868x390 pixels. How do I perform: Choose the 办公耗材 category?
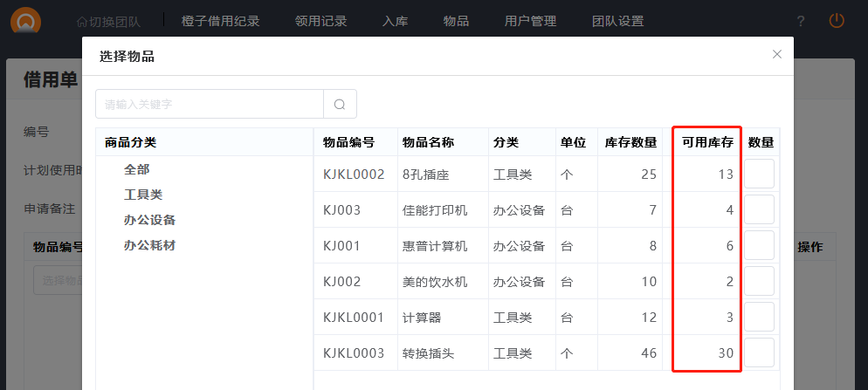[x=149, y=245]
